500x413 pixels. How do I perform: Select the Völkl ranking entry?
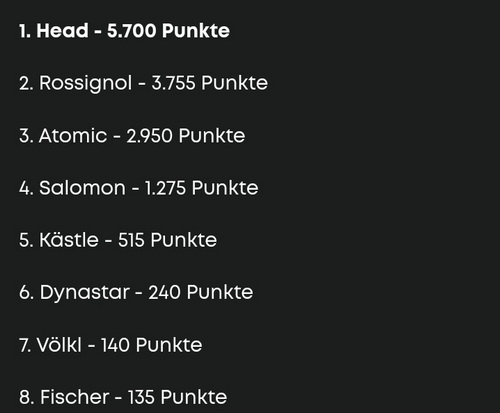click(x=111, y=345)
